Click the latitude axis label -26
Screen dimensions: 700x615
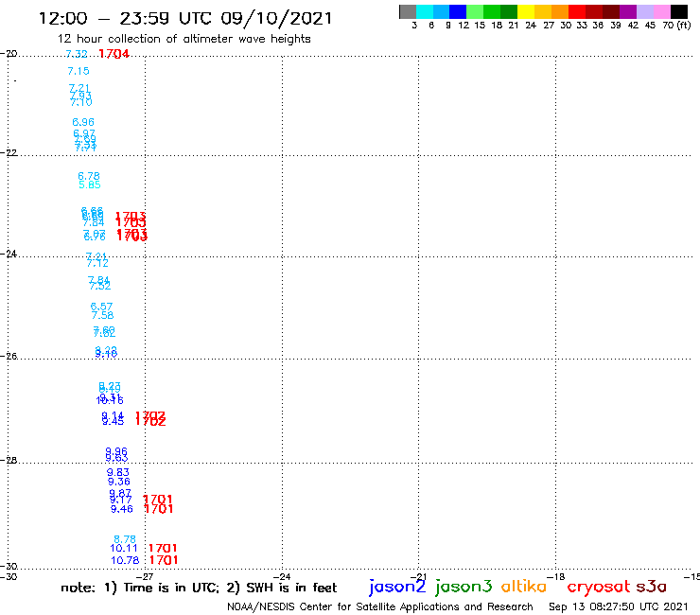click(9, 357)
